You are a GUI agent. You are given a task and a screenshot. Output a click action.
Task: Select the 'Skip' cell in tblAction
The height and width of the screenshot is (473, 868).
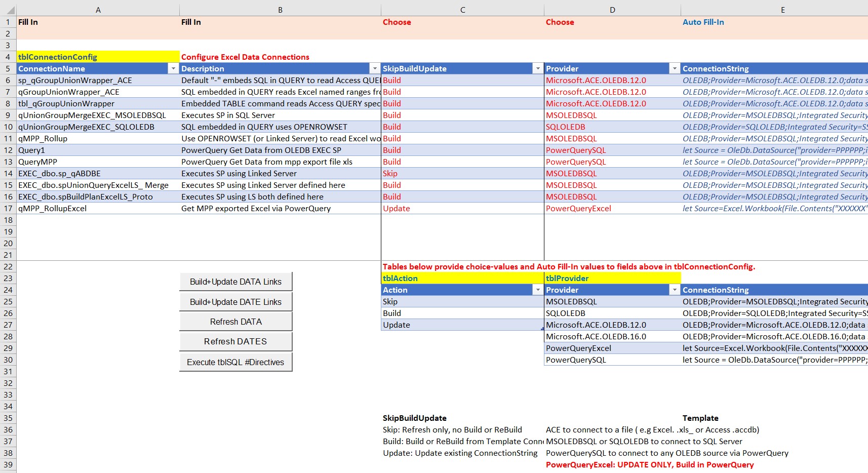pos(462,301)
